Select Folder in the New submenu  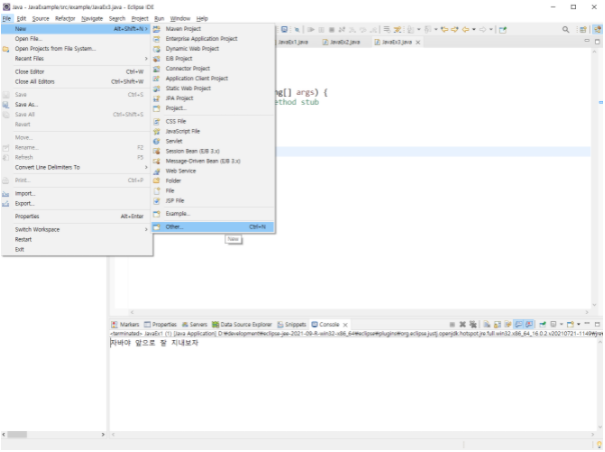pyautogui.click(x=213, y=181)
